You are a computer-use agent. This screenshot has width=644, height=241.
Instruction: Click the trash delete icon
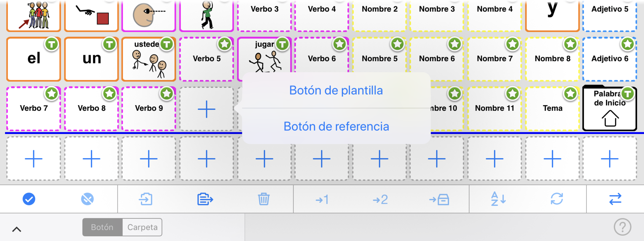coord(264,199)
